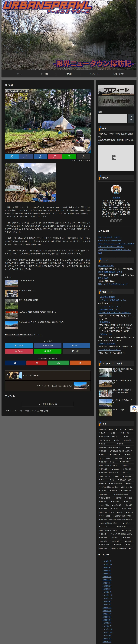Go to next post about 不動産投資の楽待
The image size is (138, 644).
point(48,386)
